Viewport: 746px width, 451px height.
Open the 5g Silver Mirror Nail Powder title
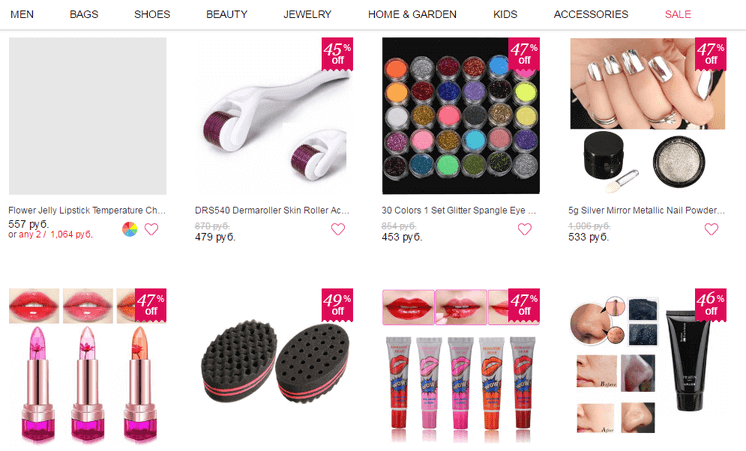click(647, 210)
